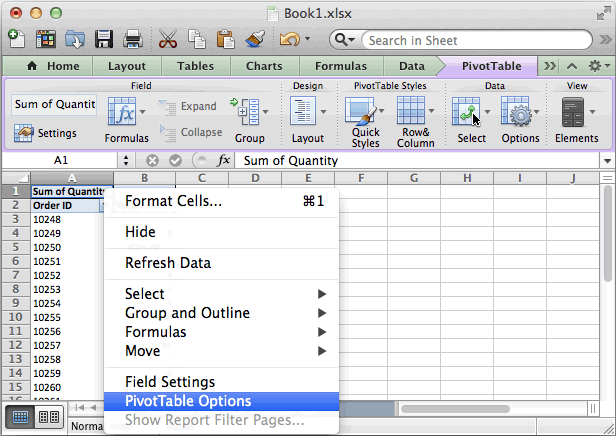The height and width of the screenshot is (436, 616).
Task: Select column G header
Action: tap(414, 178)
